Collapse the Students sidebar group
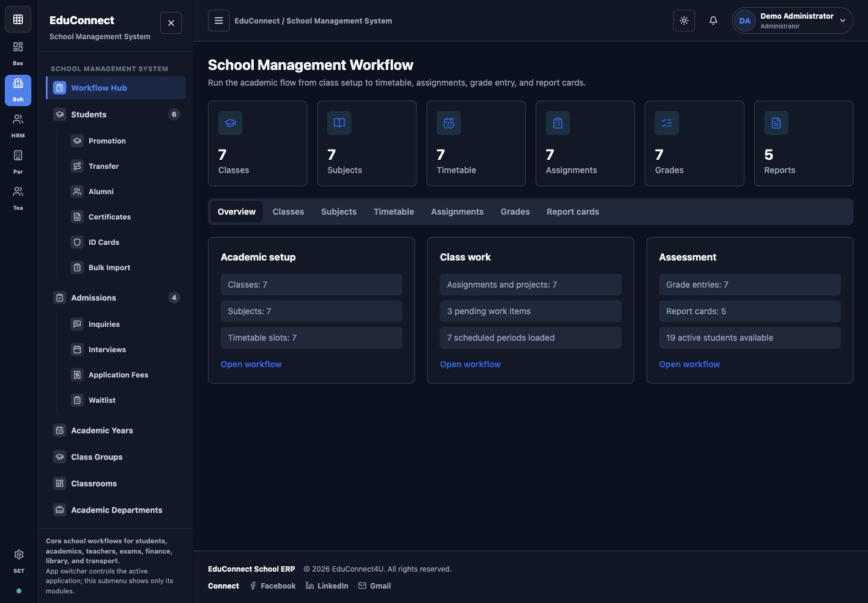Image resolution: width=868 pixels, height=603 pixels. point(116,115)
